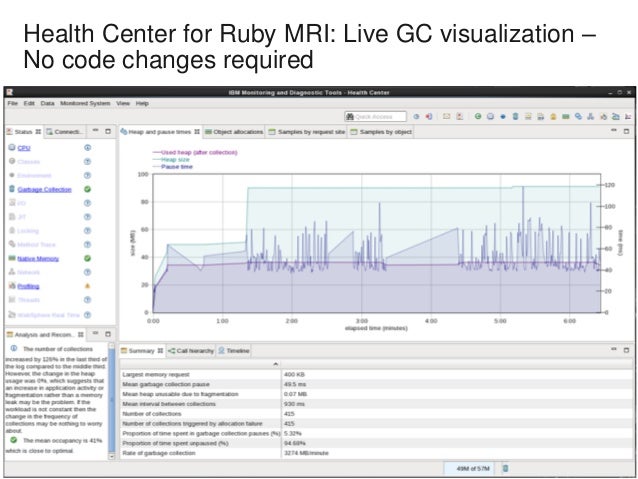Image resolution: width=638 pixels, height=479 pixels.
Task: Click the yellow Locking padlock toolbar icon
Action: click(553, 116)
